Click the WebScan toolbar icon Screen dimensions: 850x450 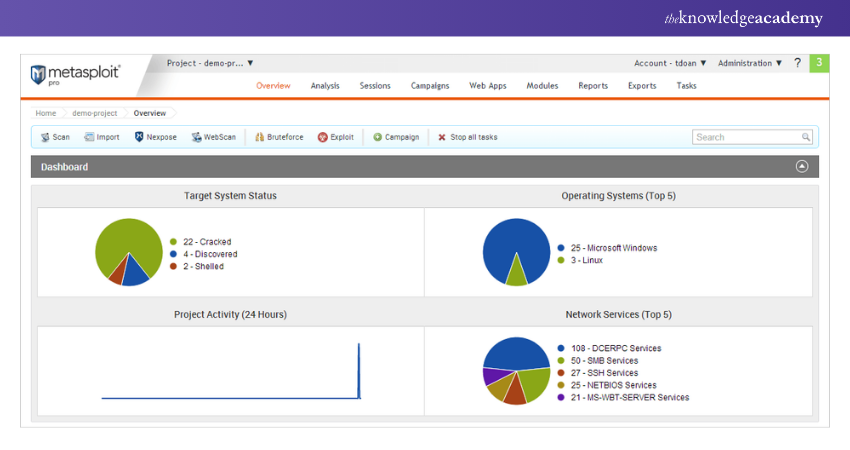(196, 137)
